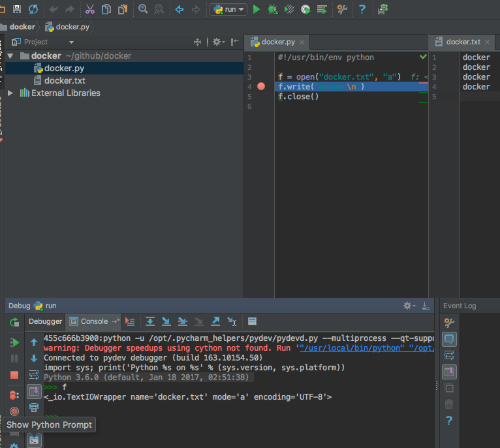Click the console Print icon

(x=34, y=408)
